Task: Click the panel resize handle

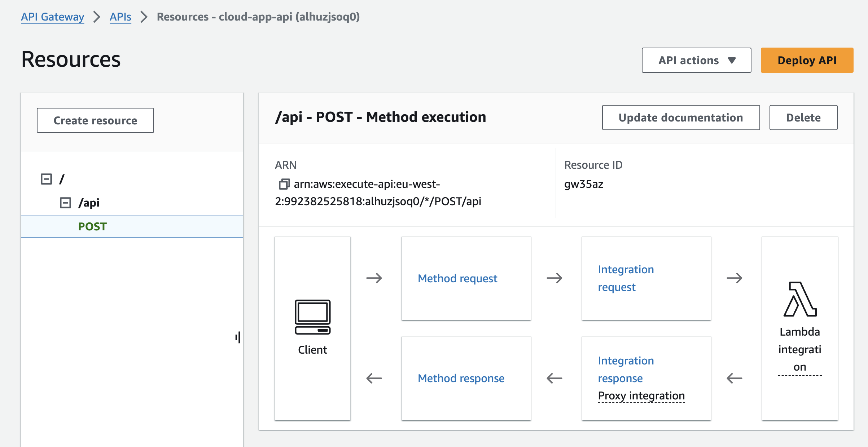Action: [x=238, y=338]
